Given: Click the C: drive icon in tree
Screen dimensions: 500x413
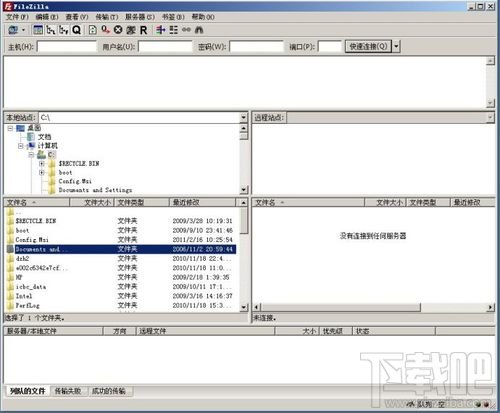Looking at the screenshot, I should (x=41, y=155).
